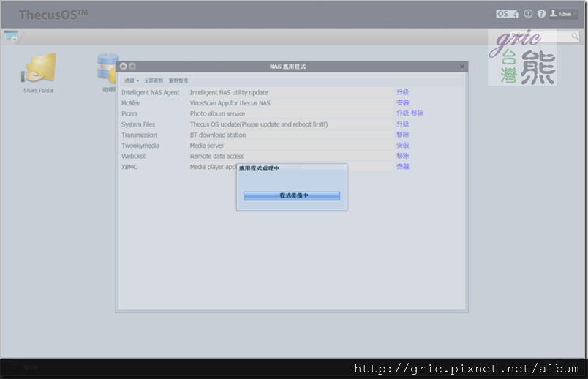Close the NAS 應用程式 window
Screen dimensions: 588x379
point(462,67)
